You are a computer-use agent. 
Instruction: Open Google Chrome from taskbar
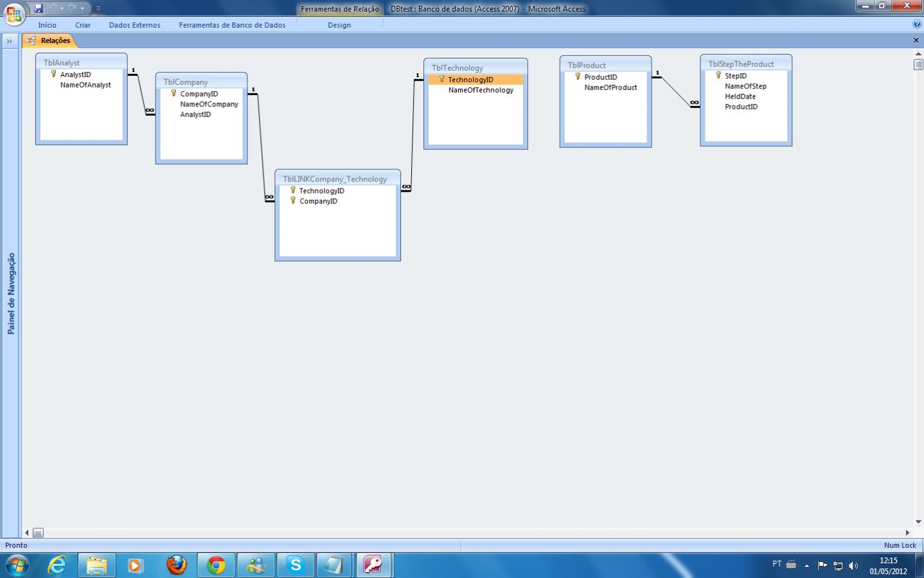(216, 565)
